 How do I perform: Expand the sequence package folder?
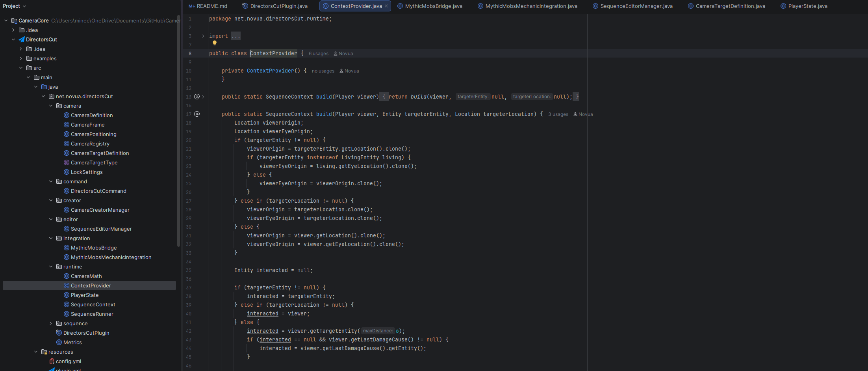coord(51,323)
